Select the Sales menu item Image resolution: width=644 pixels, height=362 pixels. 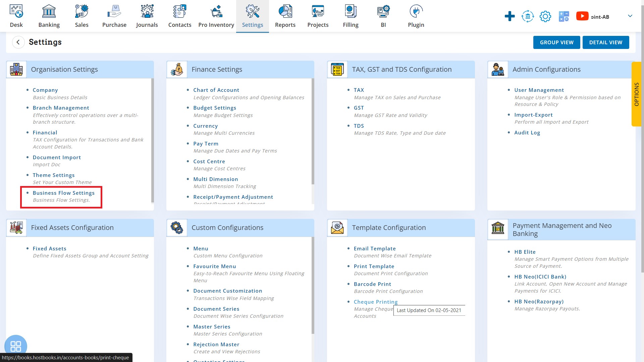82,16
